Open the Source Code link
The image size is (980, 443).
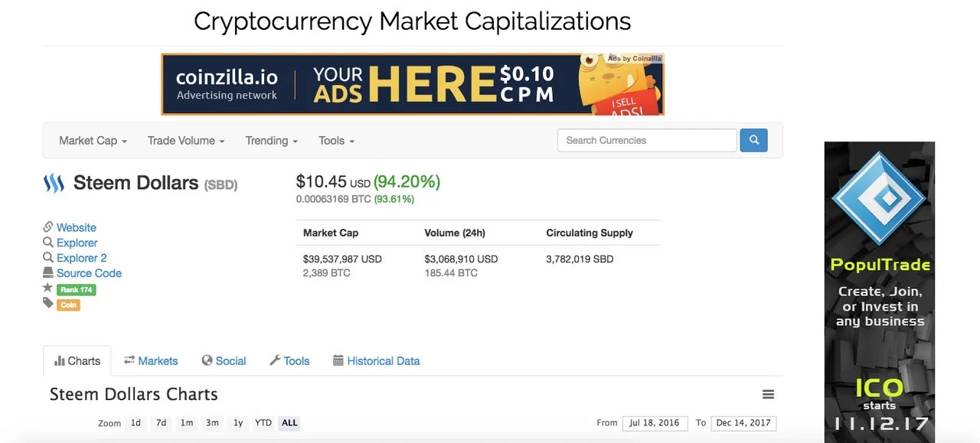[89, 273]
